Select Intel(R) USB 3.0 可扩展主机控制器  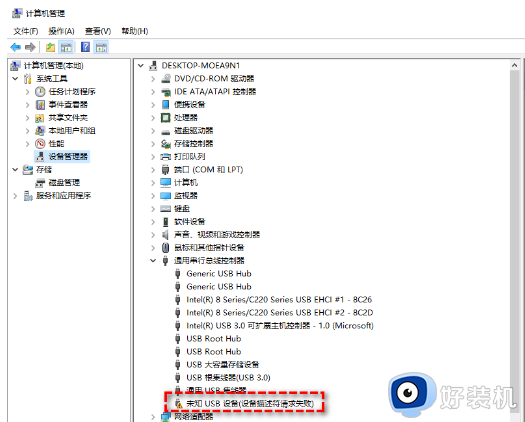pyautogui.click(x=280, y=326)
